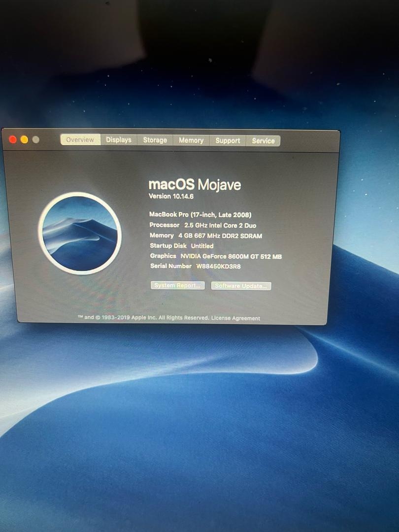The image size is (399, 532).
Task: Switch to the Overview tab
Action: pos(80,140)
